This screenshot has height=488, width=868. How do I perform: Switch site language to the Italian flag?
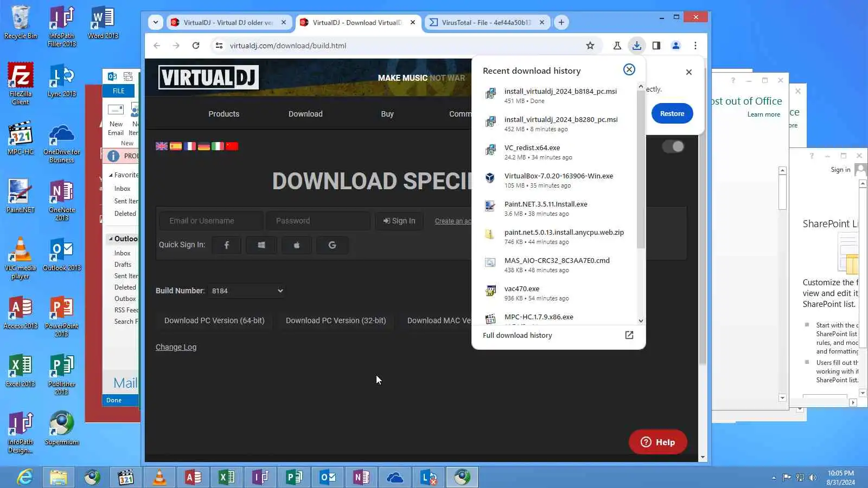click(x=218, y=146)
